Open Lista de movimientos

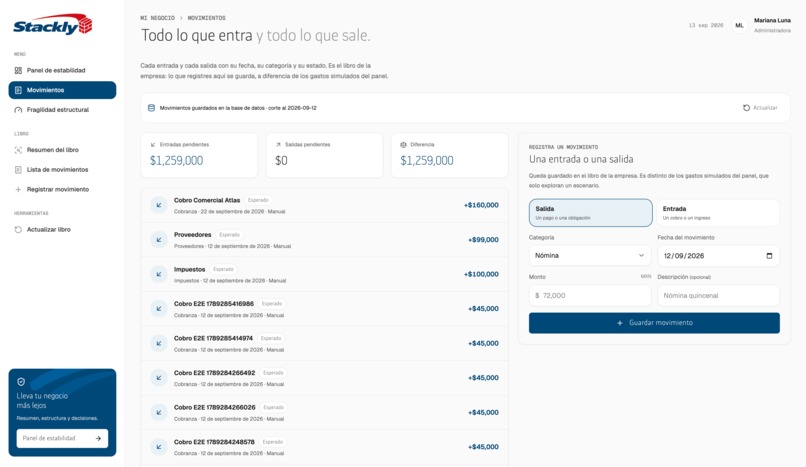coord(62,170)
